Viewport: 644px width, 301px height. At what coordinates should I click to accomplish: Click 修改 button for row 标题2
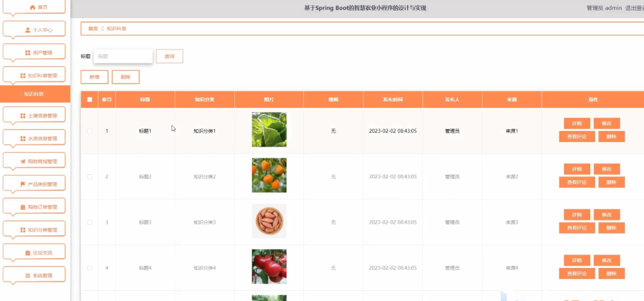click(607, 169)
